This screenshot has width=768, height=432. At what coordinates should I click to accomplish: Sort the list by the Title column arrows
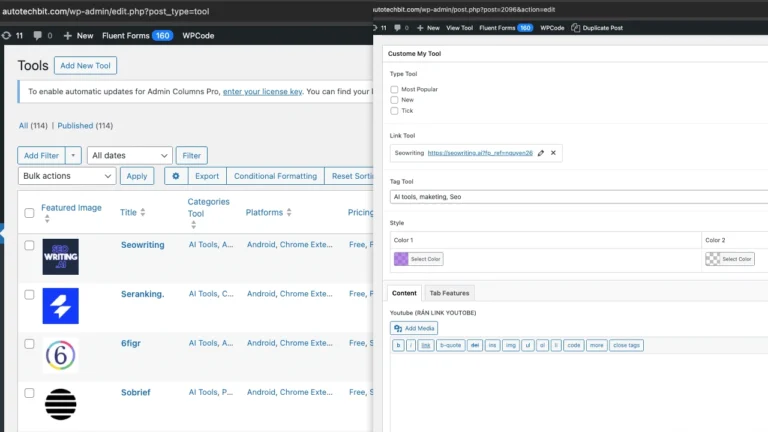click(x=143, y=212)
